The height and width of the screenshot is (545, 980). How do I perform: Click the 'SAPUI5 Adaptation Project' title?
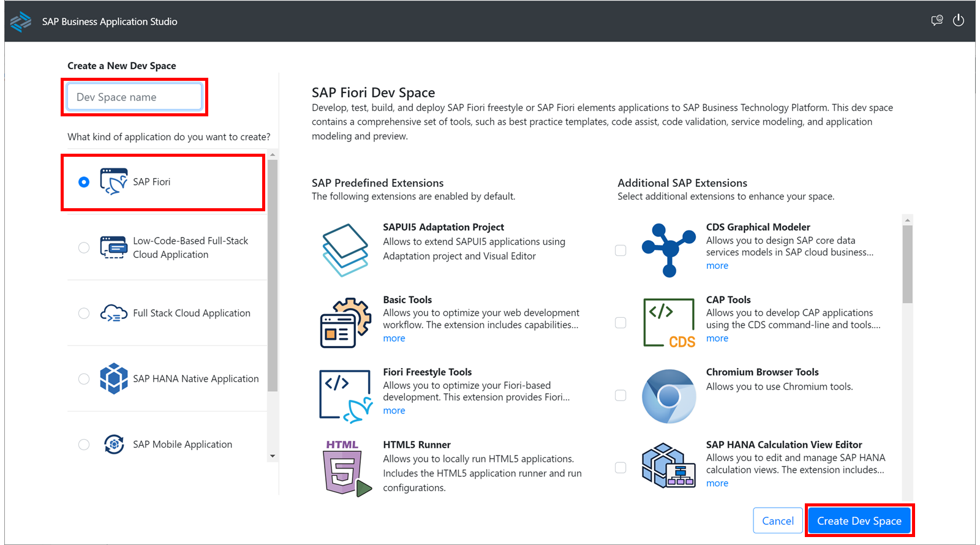[x=443, y=227]
